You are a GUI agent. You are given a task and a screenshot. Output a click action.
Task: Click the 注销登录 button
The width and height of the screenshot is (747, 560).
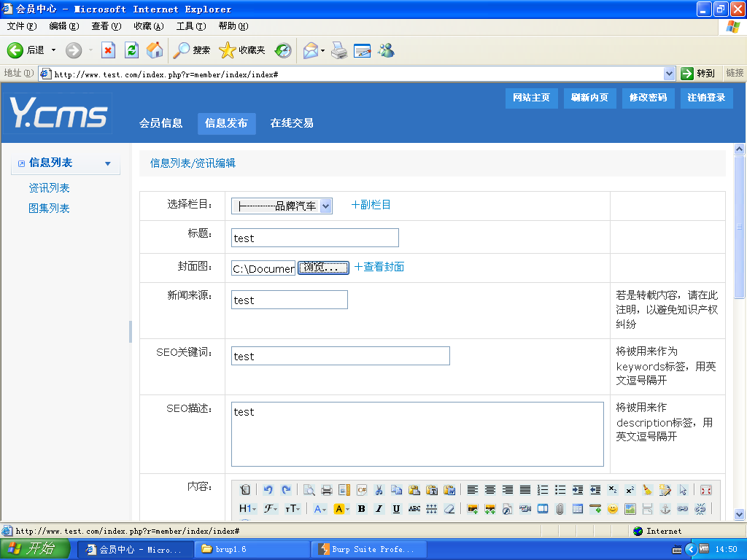706,98
